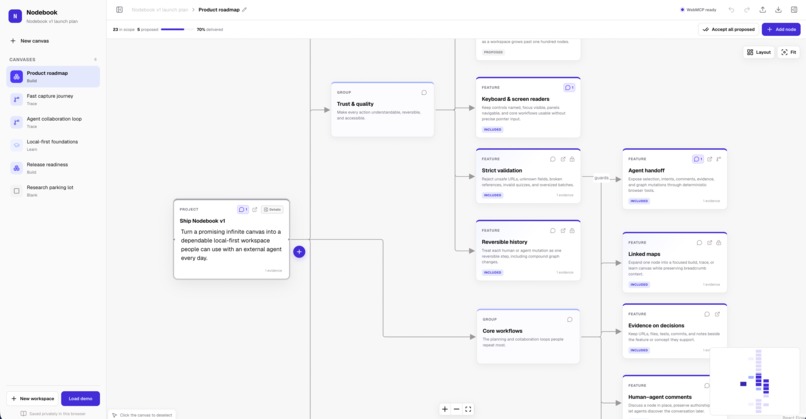Open the Research parking lot canvas

(x=53, y=191)
